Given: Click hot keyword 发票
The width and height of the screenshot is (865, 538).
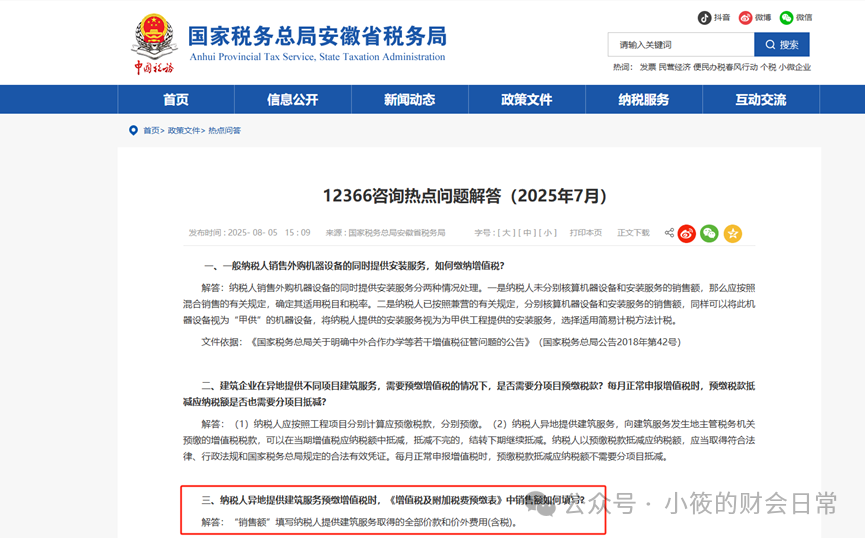Looking at the screenshot, I should tap(648, 67).
